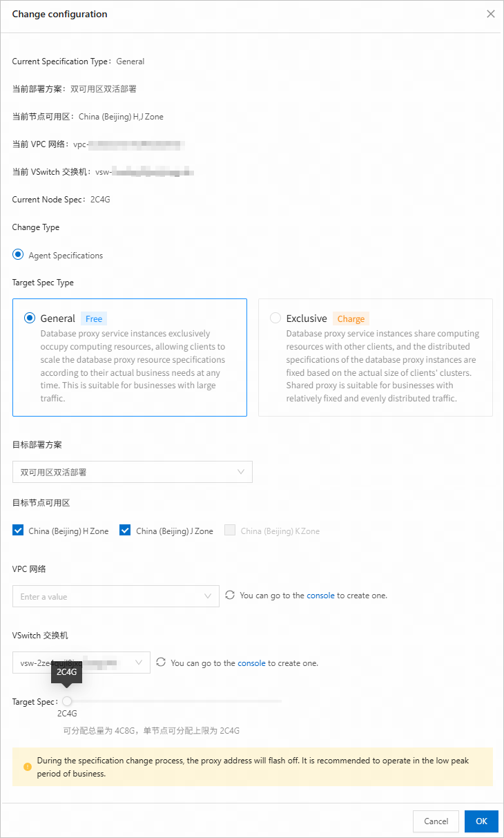Choose the Exclusive spec type radio

(x=275, y=318)
